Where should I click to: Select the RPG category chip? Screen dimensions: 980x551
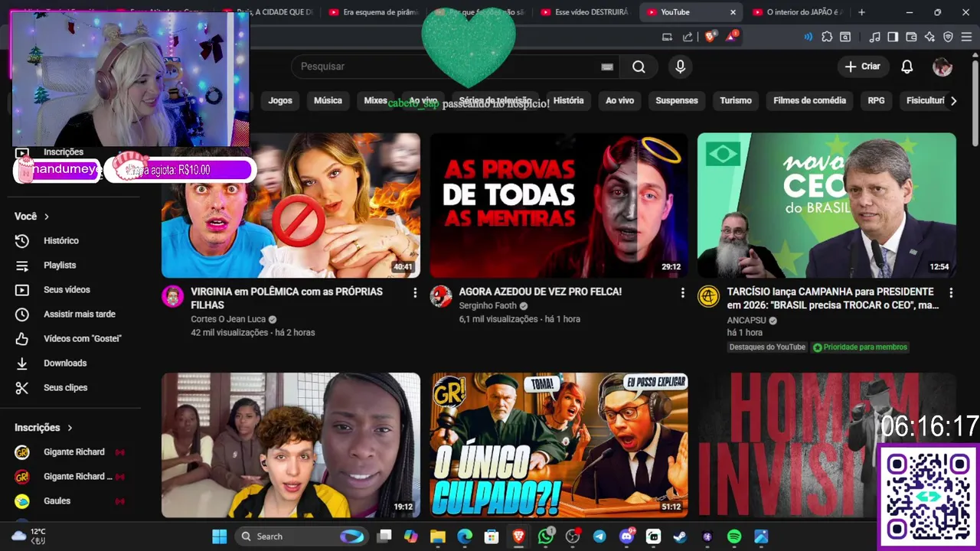click(x=876, y=100)
